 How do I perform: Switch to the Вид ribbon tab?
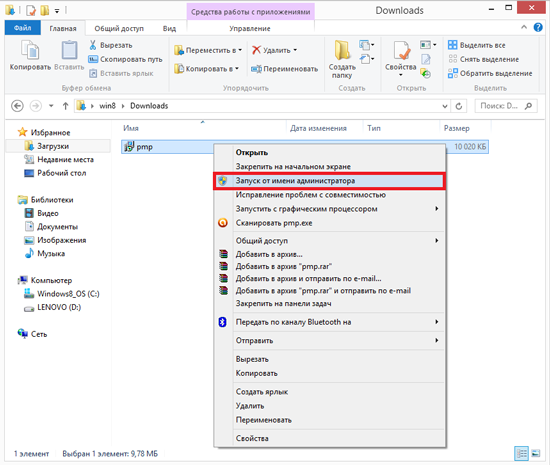(x=169, y=28)
